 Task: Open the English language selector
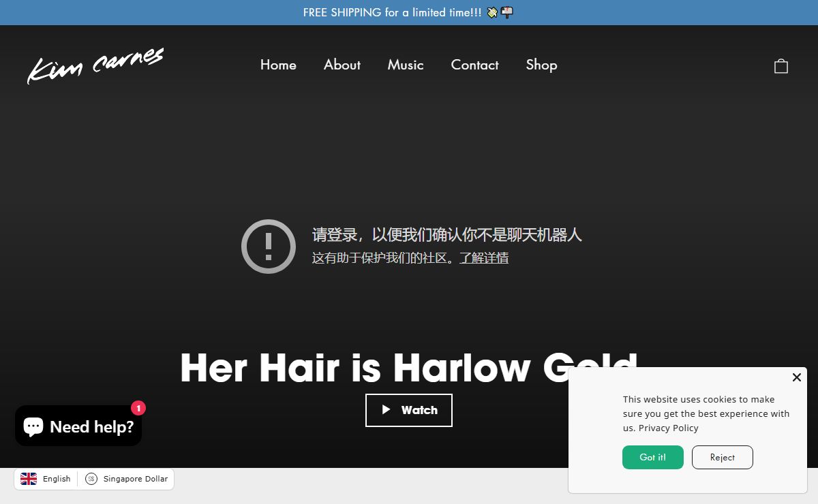46,479
